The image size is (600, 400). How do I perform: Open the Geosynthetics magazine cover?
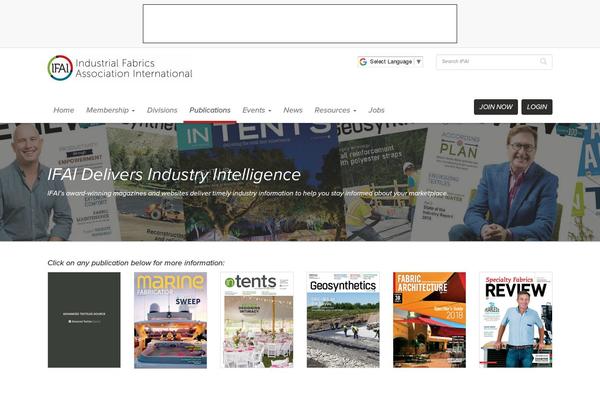[343, 320]
